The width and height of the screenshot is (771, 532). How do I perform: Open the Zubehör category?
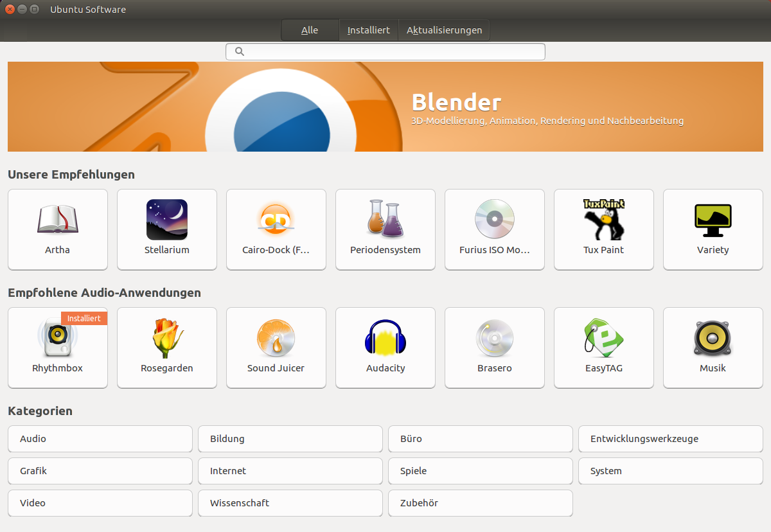point(481,503)
